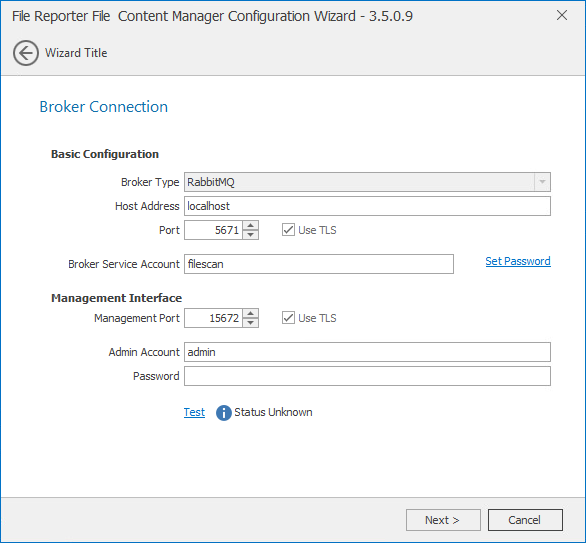Decrease Port value with down arrow
Image resolution: width=586 pixels, height=543 pixels.
coord(250,235)
